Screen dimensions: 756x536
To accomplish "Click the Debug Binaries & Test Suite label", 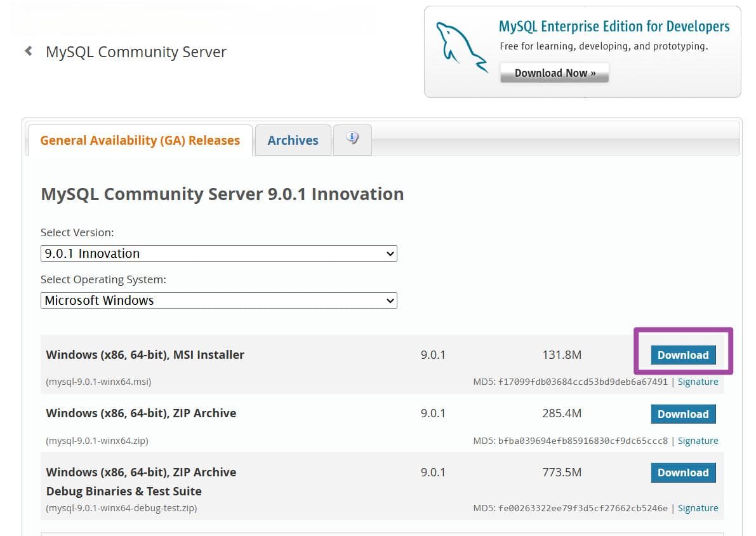I will (x=124, y=491).
